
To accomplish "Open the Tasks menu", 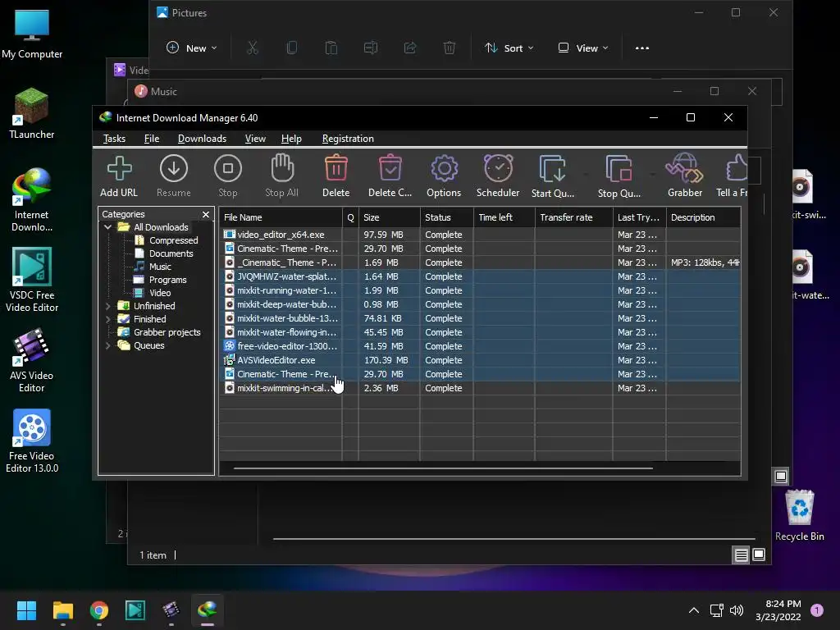I will (114, 139).
